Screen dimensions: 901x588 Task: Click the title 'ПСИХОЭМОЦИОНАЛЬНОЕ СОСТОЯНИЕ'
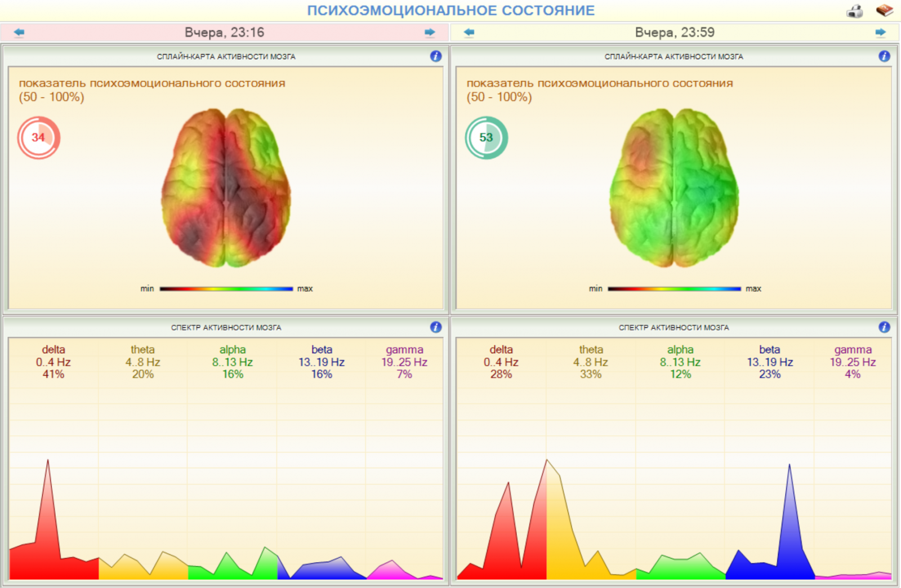point(450,11)
